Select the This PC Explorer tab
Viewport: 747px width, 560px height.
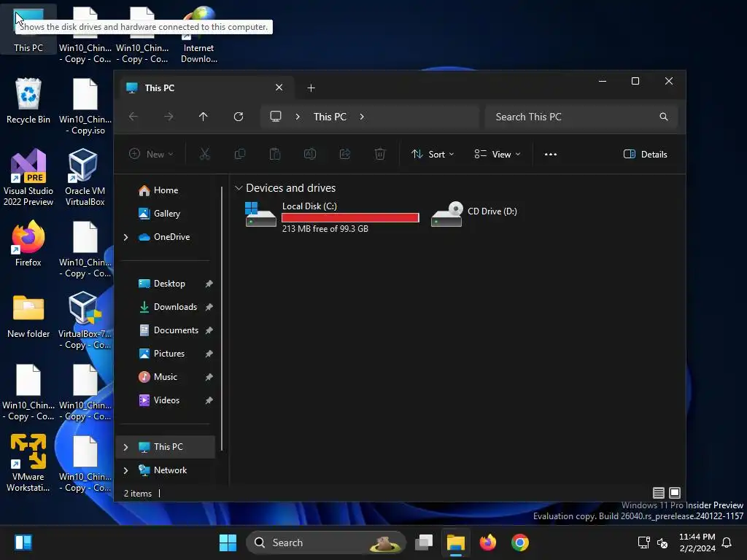click(x=205, y=88)
